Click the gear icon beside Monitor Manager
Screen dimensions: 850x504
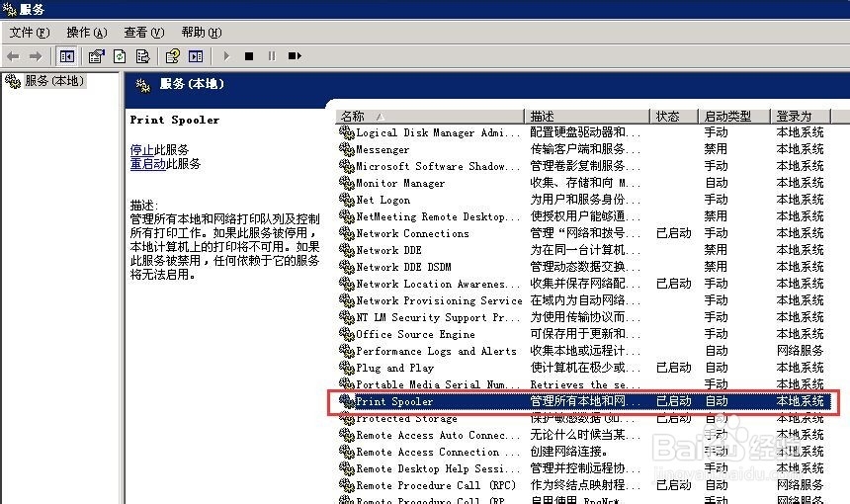[x=346, y=183]
